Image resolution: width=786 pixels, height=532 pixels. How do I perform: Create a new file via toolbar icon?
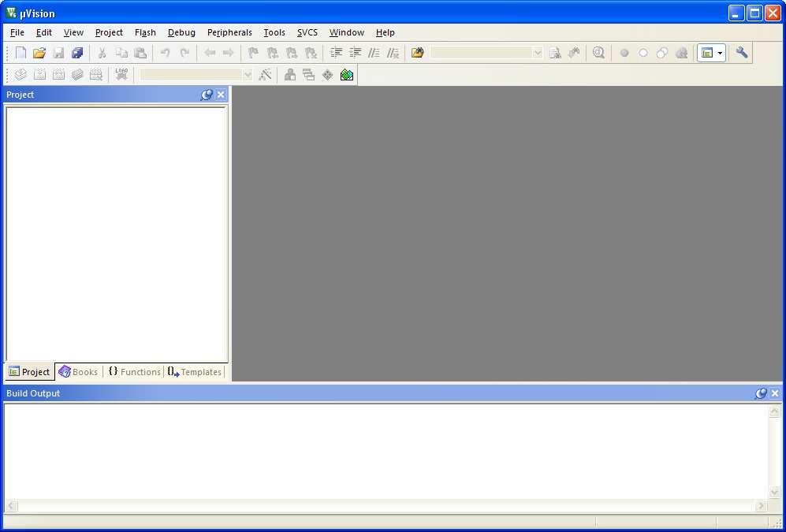pyautogui.click(x=20, y=53)
